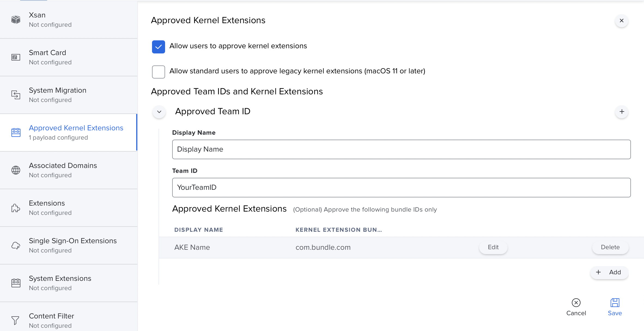Click the Single Sign-On cloud icon
Image resolution: width=644 pixels, height=331 pixels.
16,245
